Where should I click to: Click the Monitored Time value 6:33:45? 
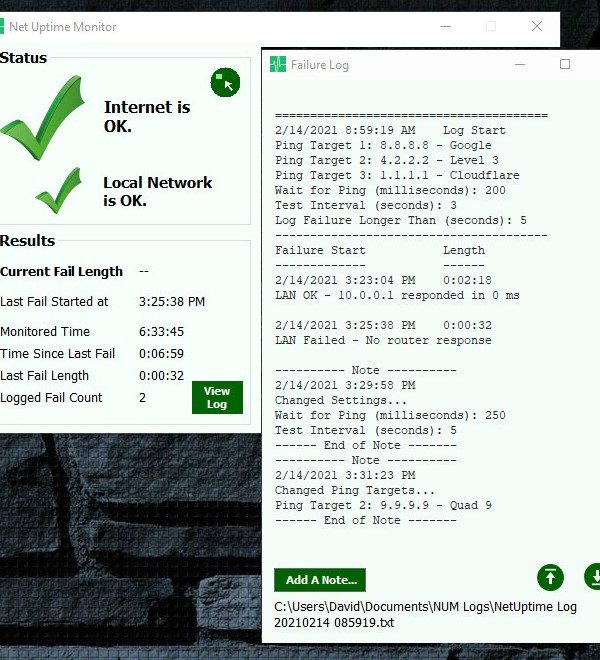[x=160, y=332]
